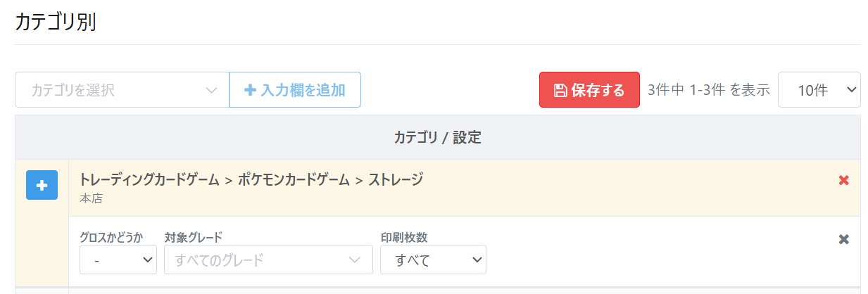Click the 3件中 1-3件 を表示 count text

pos(709,90)
